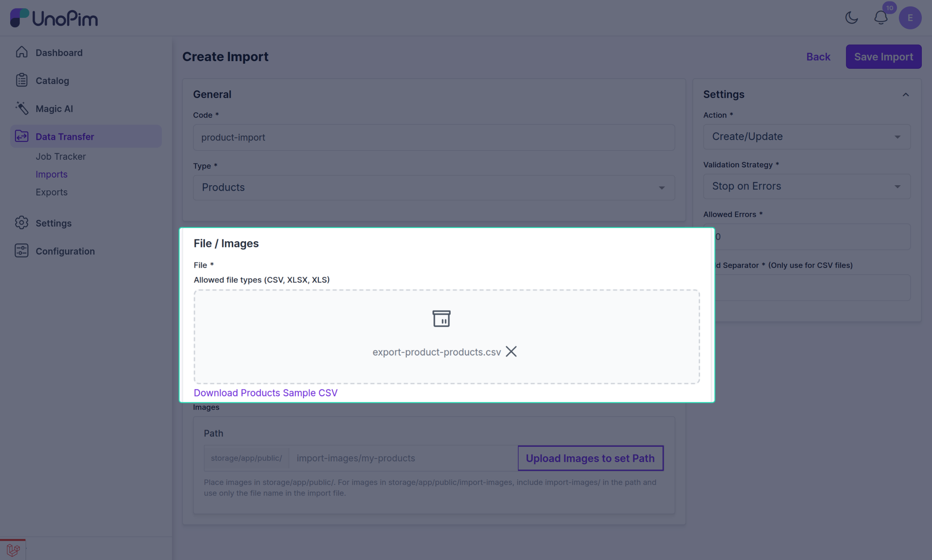Select the Data Transfer menu item
This screenshot has width=932, height=560.
point(86,136)
